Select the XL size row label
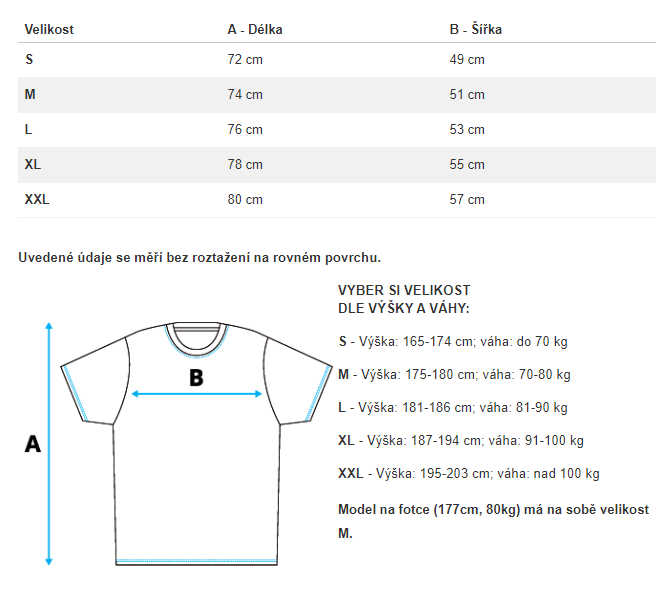This screenshot has width=667, height=589. coord(33,164)
